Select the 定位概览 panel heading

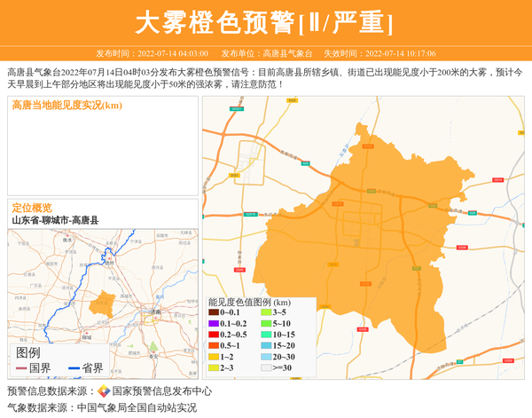click(x=32, y=208)
